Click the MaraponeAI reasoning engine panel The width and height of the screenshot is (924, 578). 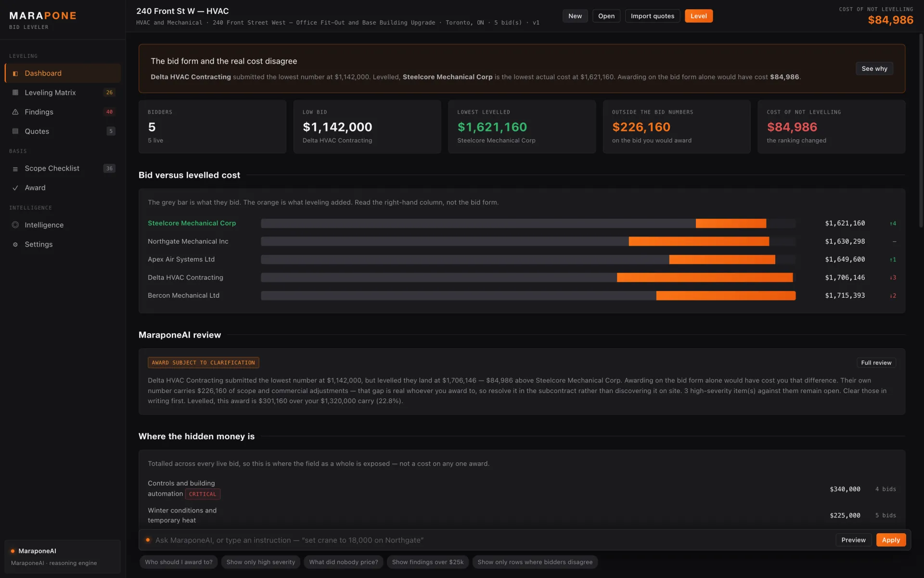pyautogui.click(x=63, y=557)
